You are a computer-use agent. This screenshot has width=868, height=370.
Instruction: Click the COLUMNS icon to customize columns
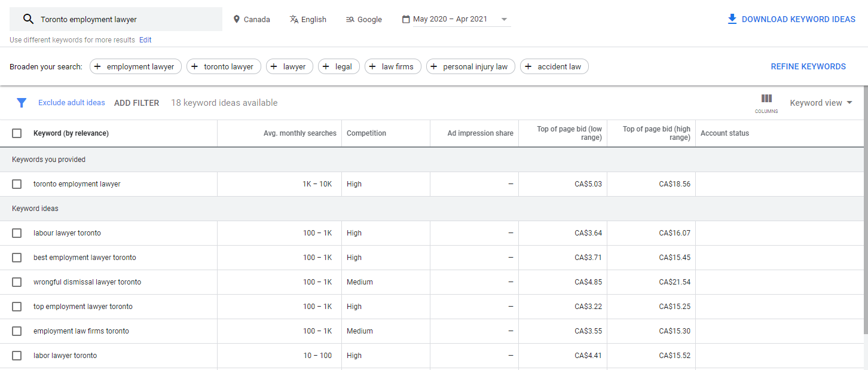click(x=766, y=99)
